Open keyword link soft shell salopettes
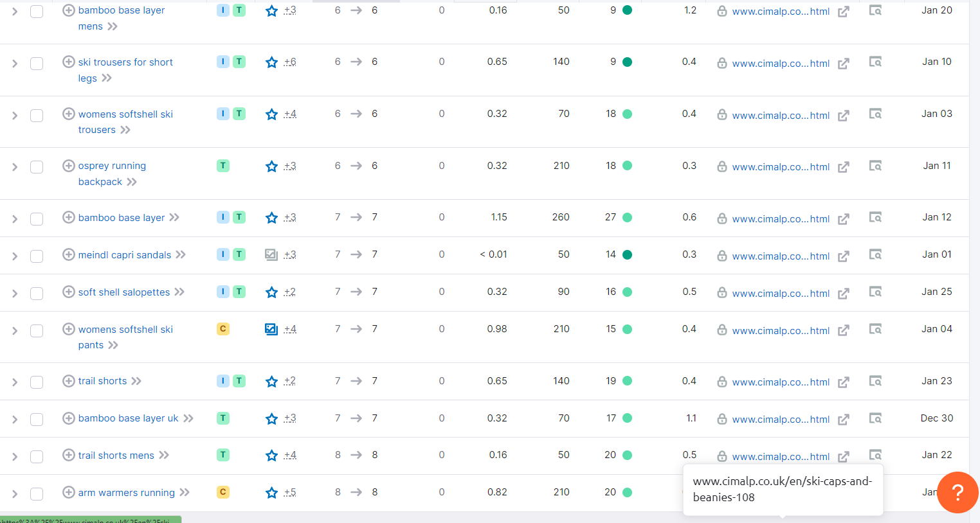The height and width of the screenshot is (523, 980). [124, 292]
